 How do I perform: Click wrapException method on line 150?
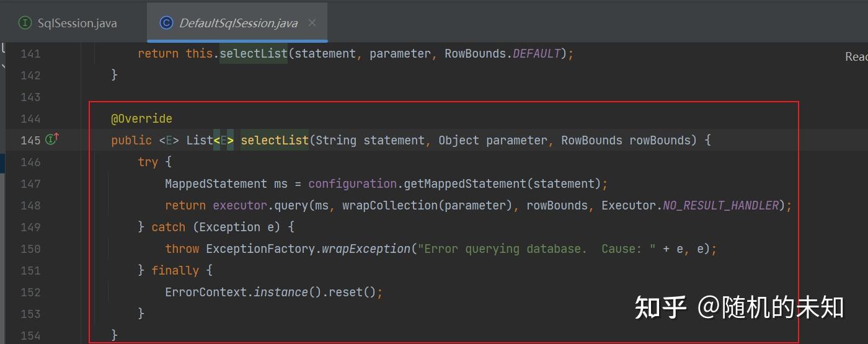point(366,249)
